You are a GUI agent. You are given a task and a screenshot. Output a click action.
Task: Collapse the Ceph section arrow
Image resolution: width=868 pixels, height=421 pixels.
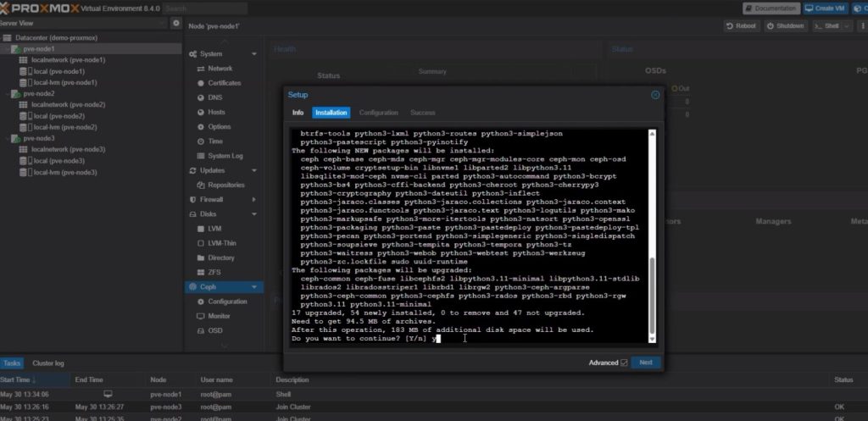click(x=254, y=287)
